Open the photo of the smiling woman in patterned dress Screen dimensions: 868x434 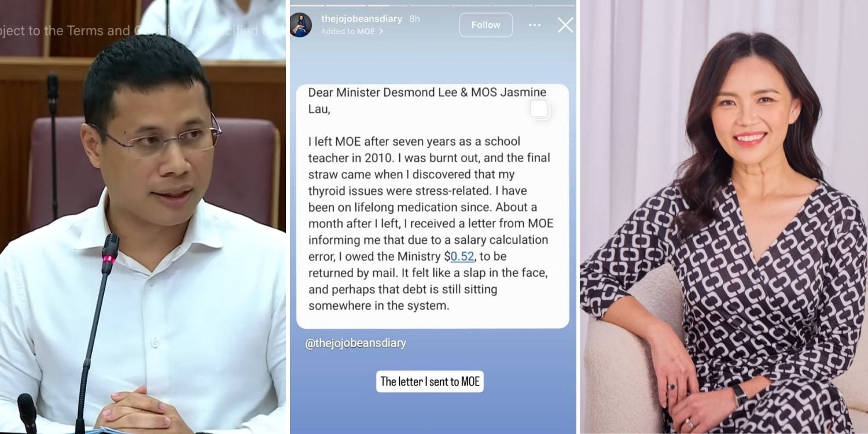coord(724,217)
